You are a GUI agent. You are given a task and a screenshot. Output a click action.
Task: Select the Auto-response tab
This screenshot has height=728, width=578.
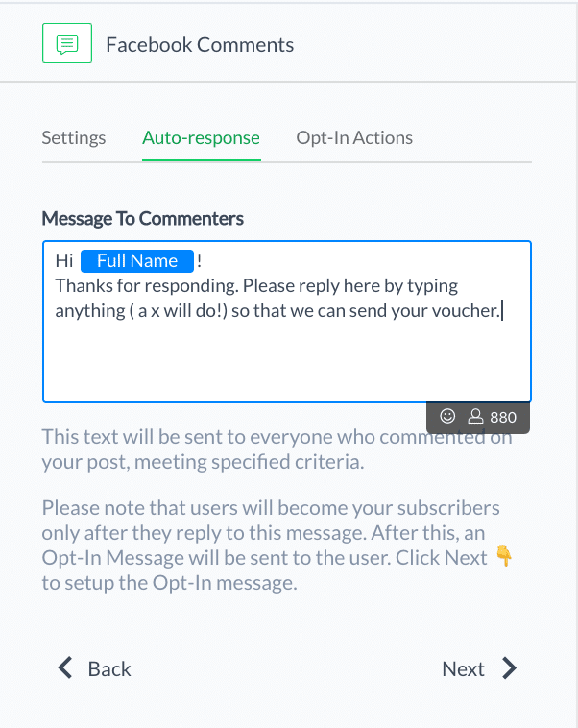pyautogui.click(x=201, y=138)
